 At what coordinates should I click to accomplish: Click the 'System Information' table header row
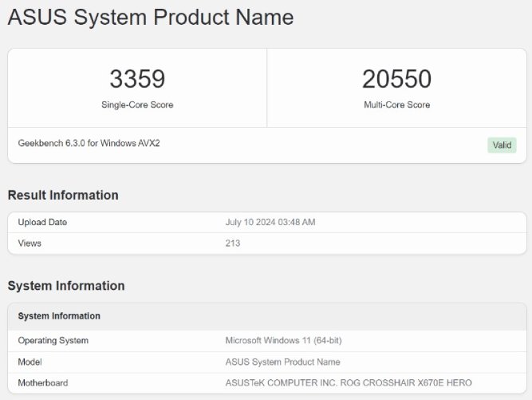click(x=267, y=316)
